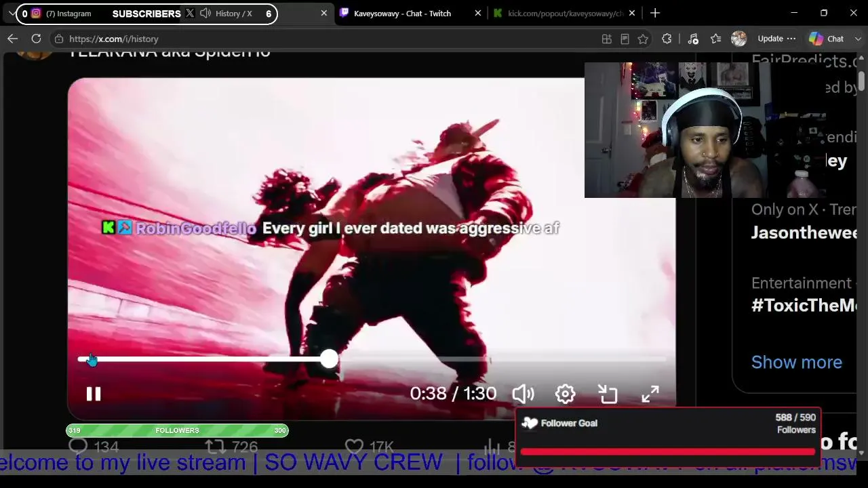The width and height of the screenshot is (868, 488).
Task: Mute the tab via the speaker icon on History tab
Action: [x=205, y=14]
